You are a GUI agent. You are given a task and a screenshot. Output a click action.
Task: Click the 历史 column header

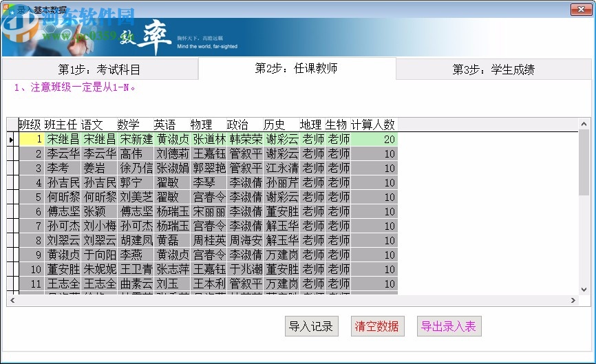click(281, 125)
